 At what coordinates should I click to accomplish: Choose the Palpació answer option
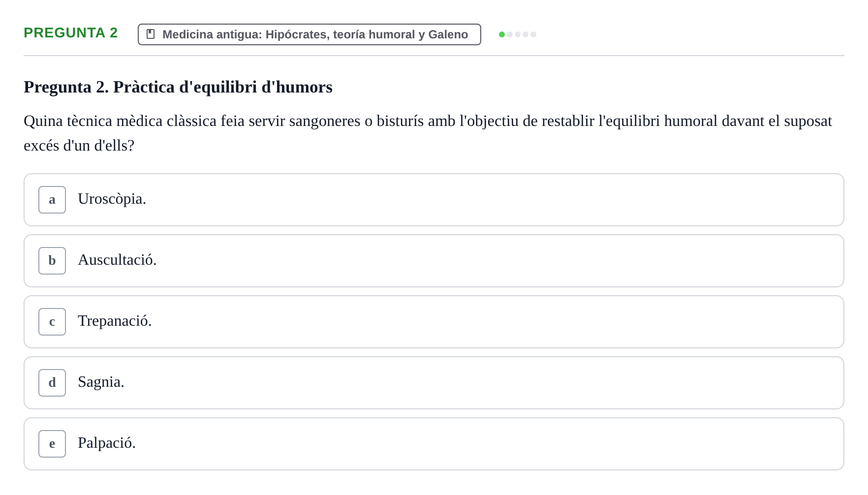pyautogui.click(x=434, y=444)
